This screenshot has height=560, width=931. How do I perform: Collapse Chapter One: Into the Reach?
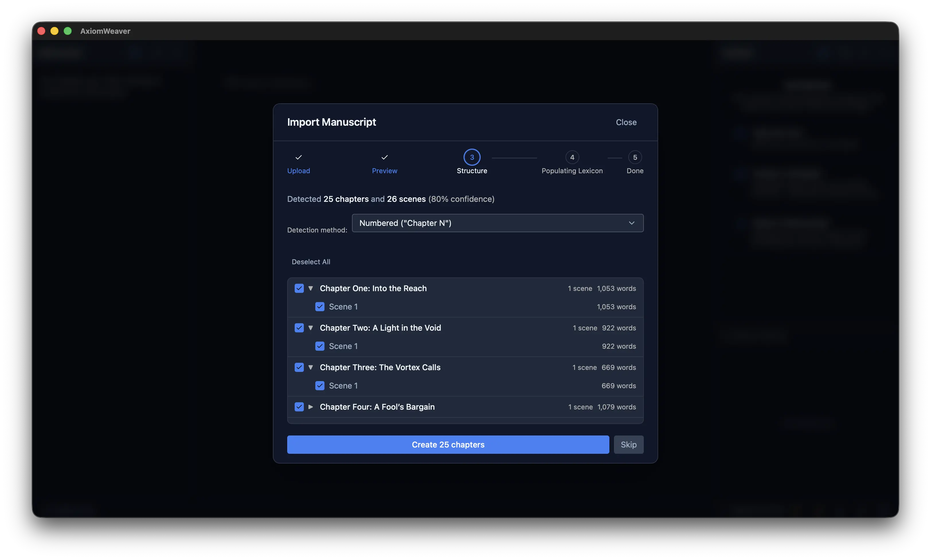(x=310, y=288)
